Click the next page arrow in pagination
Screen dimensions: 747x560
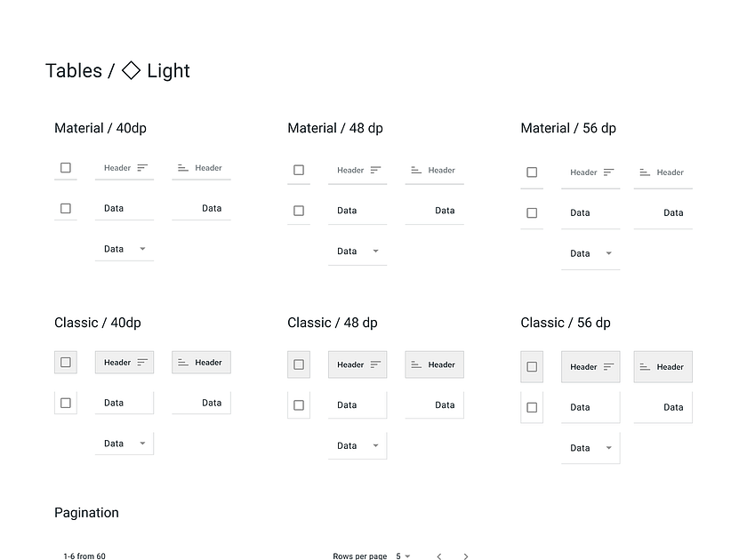click(465, 556)
